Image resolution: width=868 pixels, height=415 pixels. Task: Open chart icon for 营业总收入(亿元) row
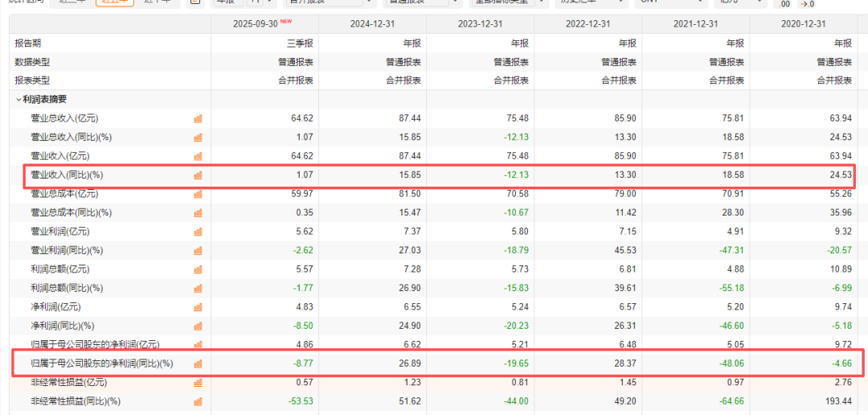[x=199, y=118]
